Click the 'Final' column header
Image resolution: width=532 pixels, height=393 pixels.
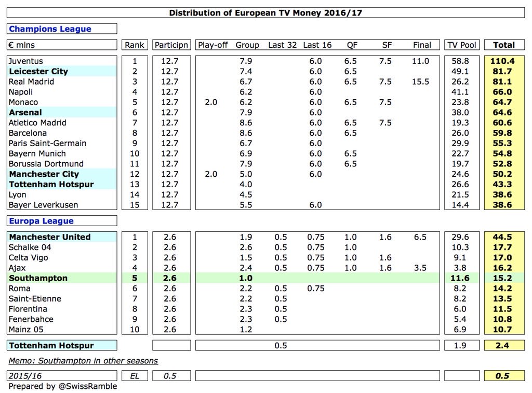tap(422, 45)
